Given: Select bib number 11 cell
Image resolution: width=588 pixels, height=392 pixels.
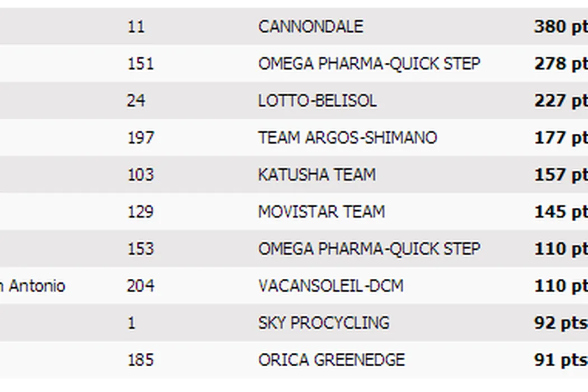Looking at the screenshot, I should click(x=135, y=26).
